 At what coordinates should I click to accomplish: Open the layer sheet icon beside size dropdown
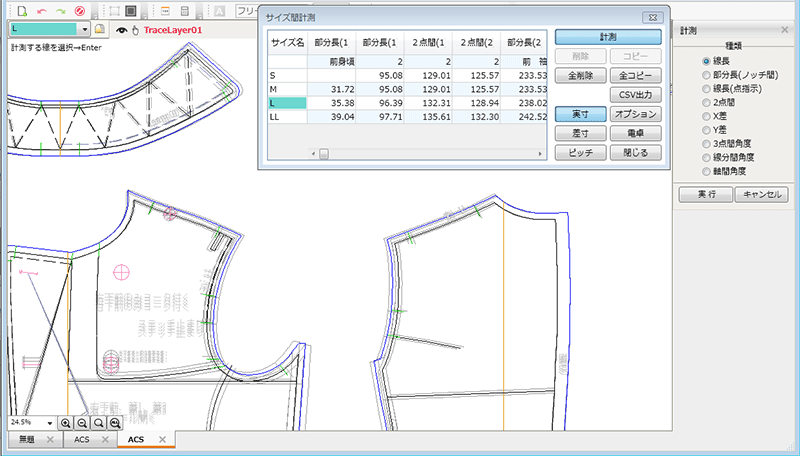99,29
